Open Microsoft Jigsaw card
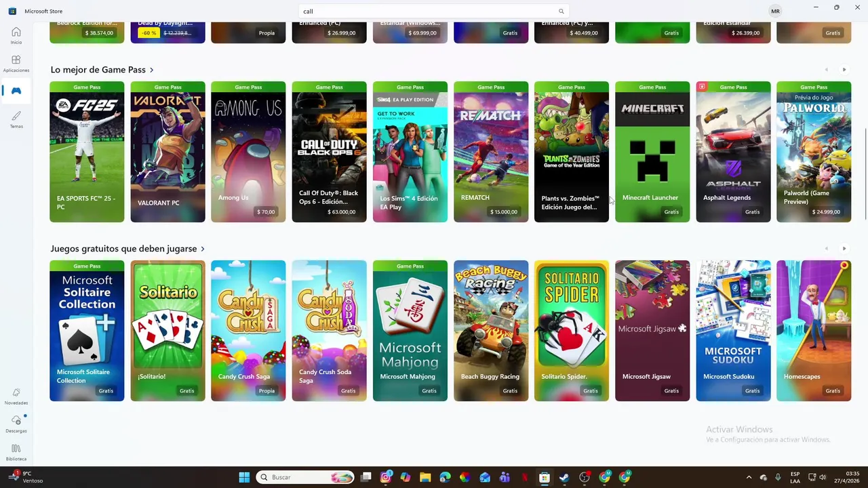The image size is (868, 488). [652, 331]
